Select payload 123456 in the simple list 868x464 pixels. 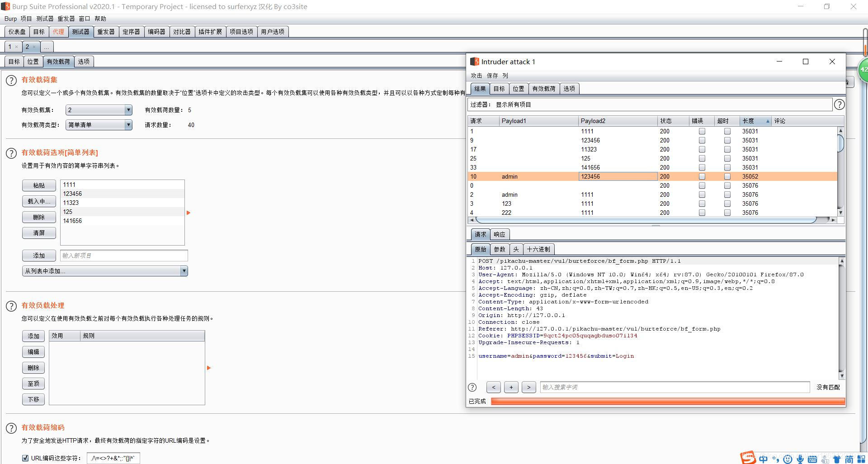(122, 194)
